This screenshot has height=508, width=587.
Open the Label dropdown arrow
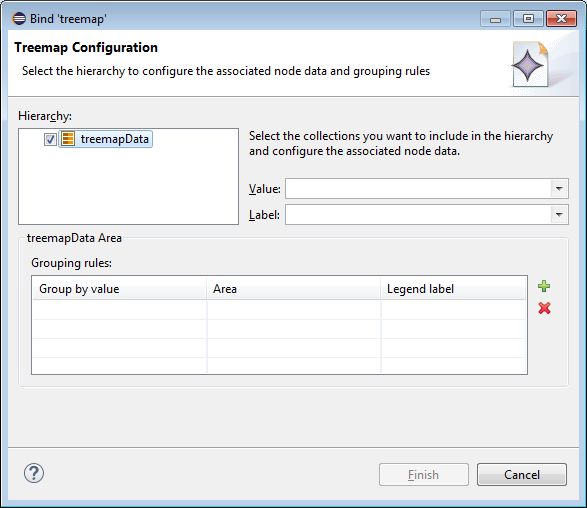559,215
